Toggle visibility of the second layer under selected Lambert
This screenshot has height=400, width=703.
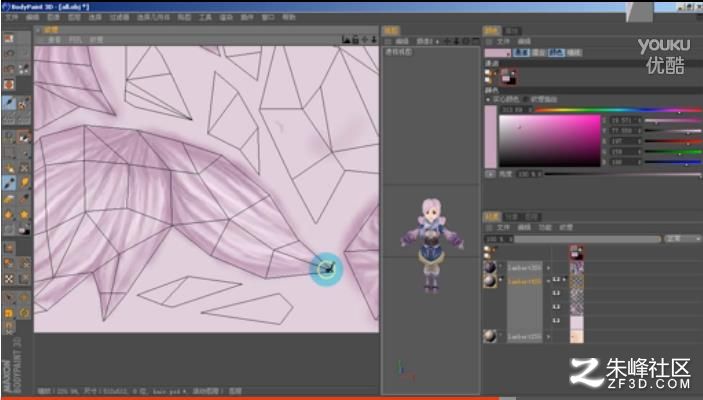coord(556,293)
